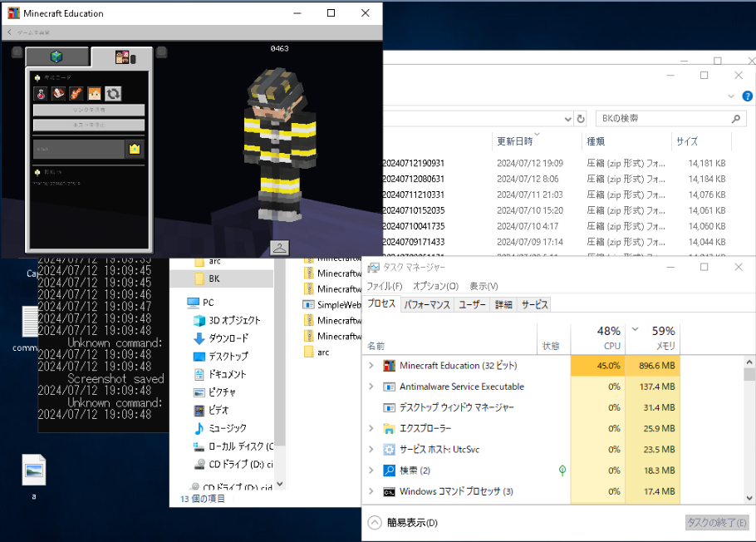Expand the Windows コマンド プロセッサ group
The image size is (756, 542).
click(371, 491)
